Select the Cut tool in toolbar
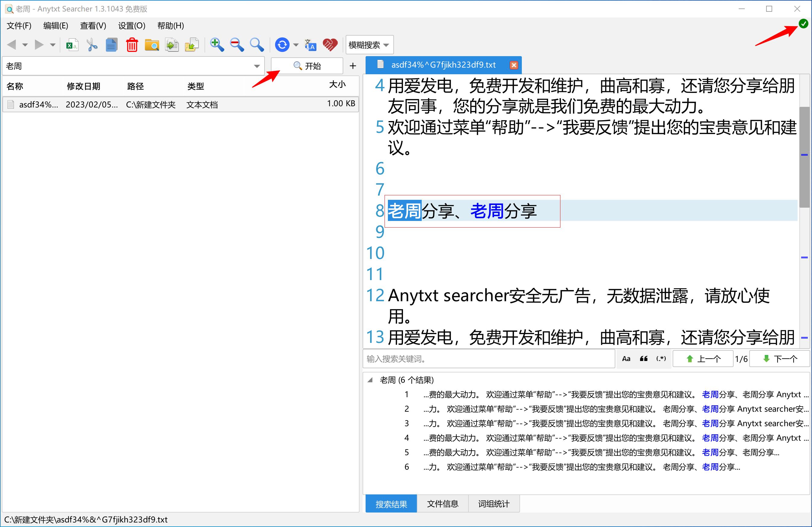Screen dimensions: 812x527 [x=91, y=44]
